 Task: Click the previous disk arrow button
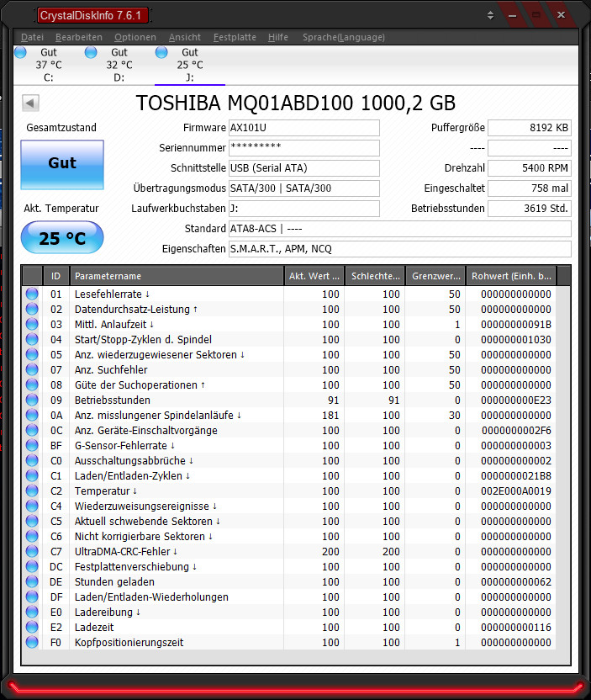30,103
